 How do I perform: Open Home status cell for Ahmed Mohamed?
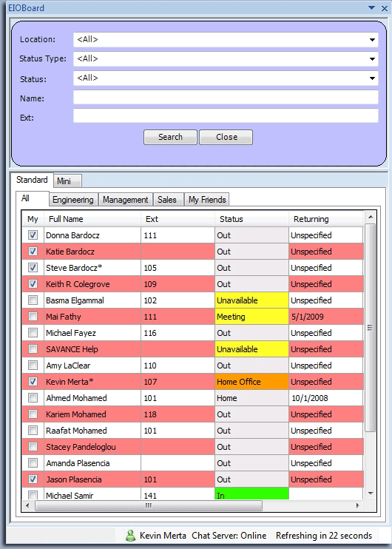(251, 398)
